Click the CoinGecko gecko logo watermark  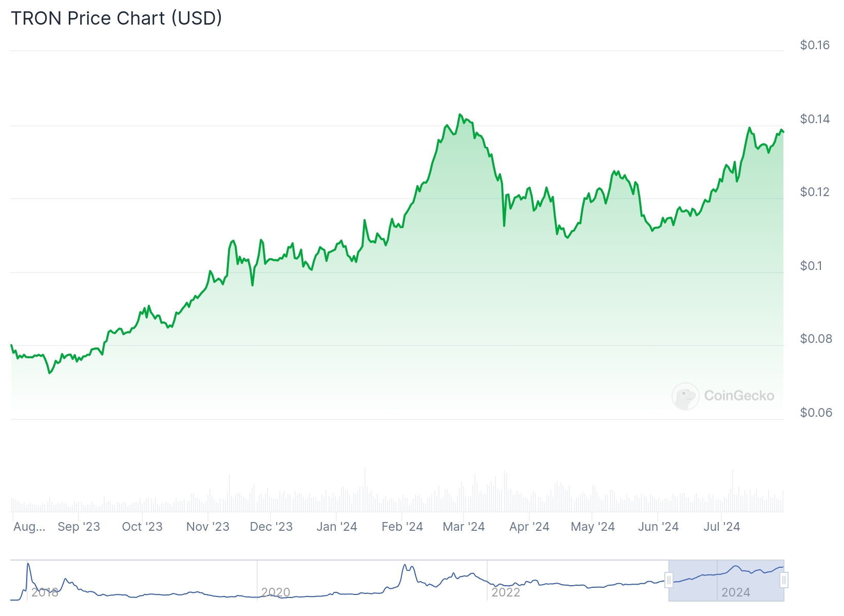coord(685,396)
